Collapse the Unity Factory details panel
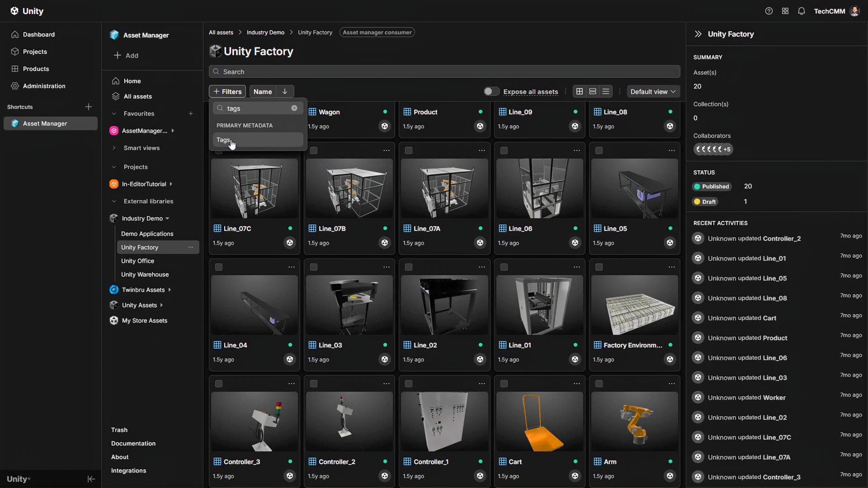The image size is (868, 488). coord(698,34)
